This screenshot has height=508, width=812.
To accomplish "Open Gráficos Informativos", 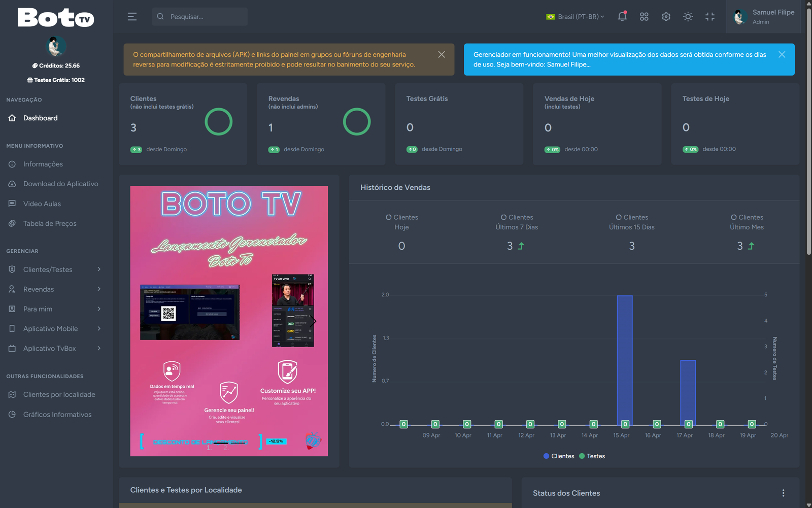I will coord(56,414).
